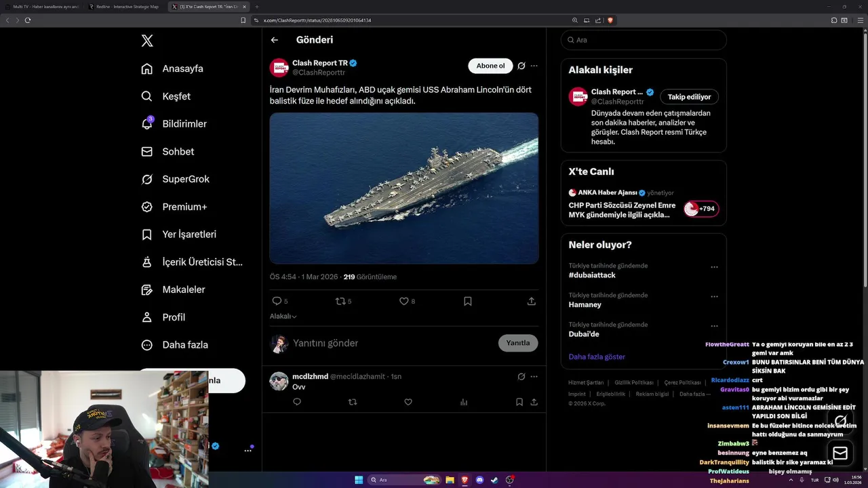Open new browser tab plus button

tap(256, 7)
